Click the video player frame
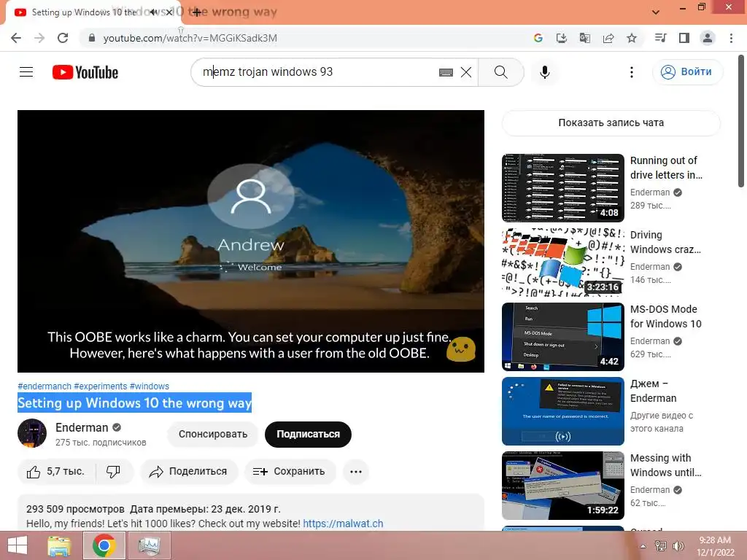 [x=251, y=241]
